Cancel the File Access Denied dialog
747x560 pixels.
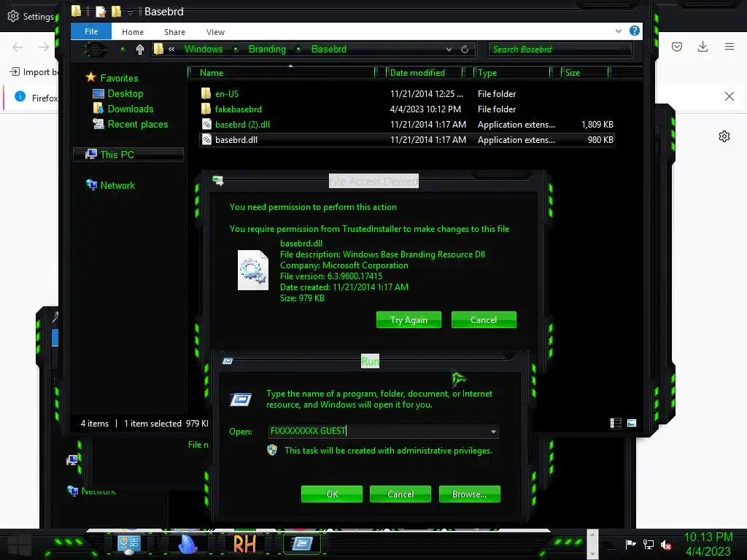point(484,319)
